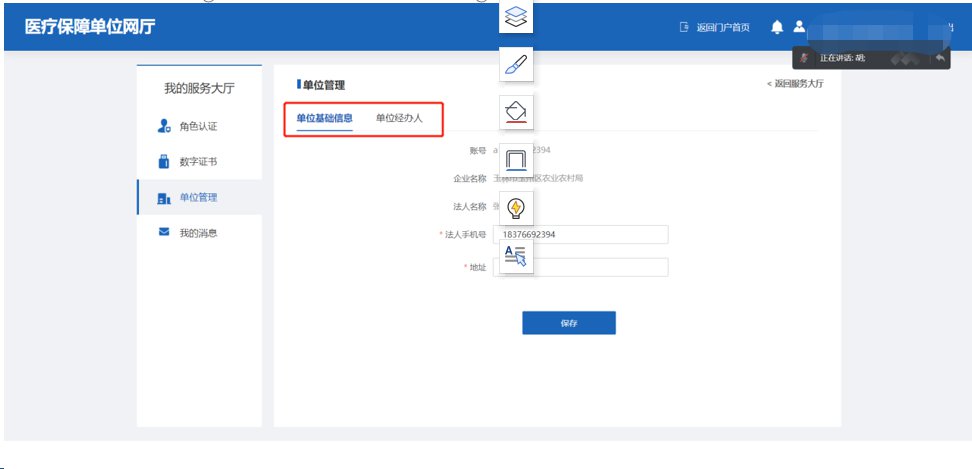
Task: Open notifications via the bell icon
Action: [777, 27]
